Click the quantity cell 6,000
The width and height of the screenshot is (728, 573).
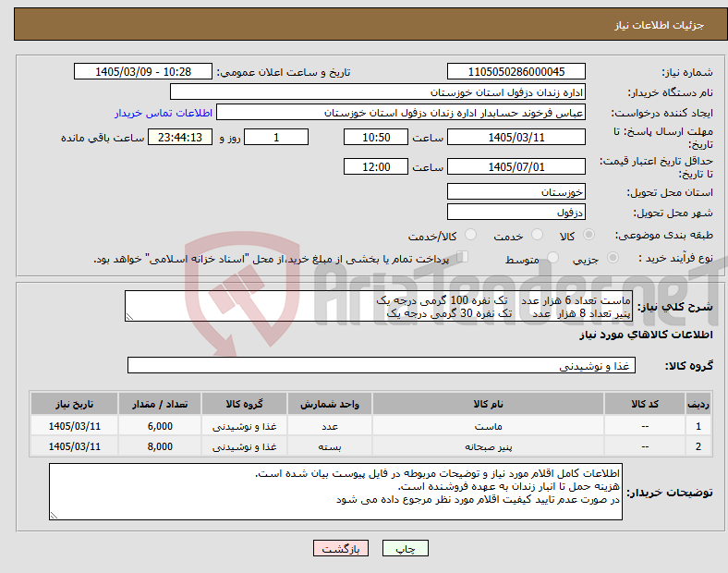pos(160,426)
